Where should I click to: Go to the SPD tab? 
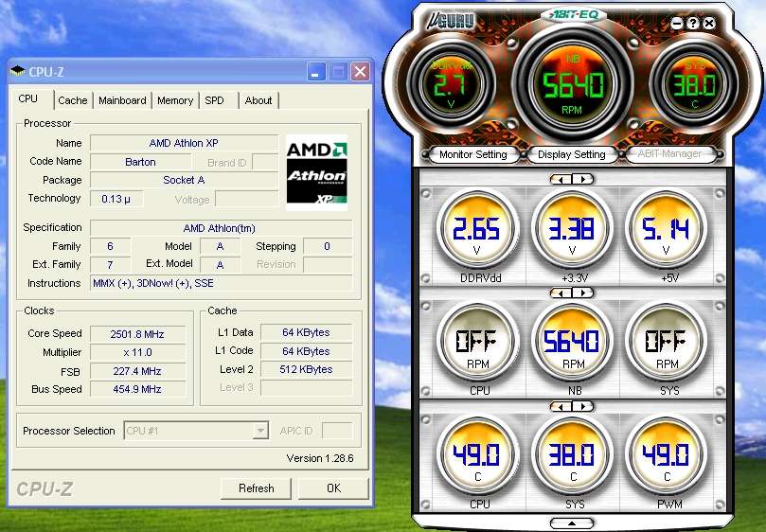214,100
